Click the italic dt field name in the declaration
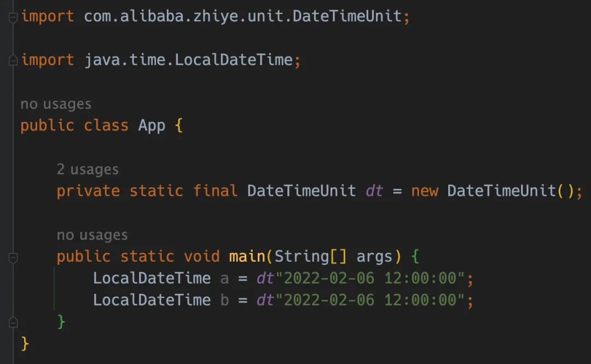591x364 pixels. pos(374,191)
